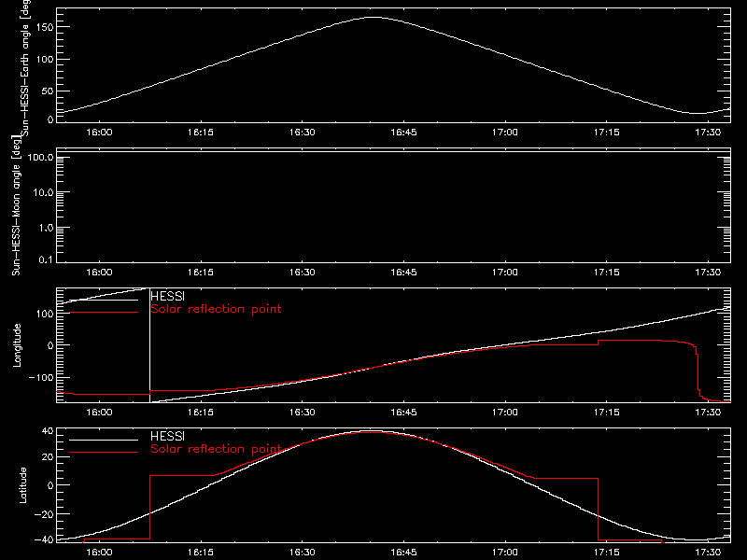Click the 'Sun-HESSI-Moon angle [deg]' axis title
747x560 pixels.
16,205
